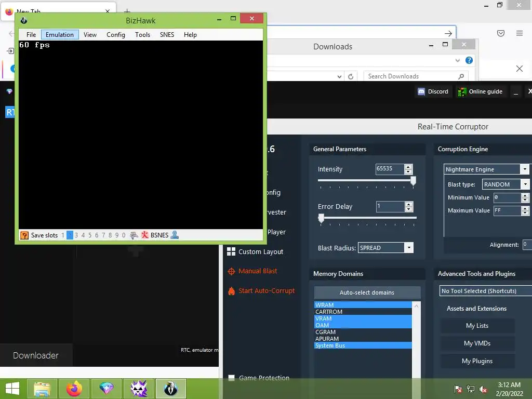This screenshot has height=399, width=532.
Task: Open the BizHawk View menu
Action: click(x=90, y=35)
